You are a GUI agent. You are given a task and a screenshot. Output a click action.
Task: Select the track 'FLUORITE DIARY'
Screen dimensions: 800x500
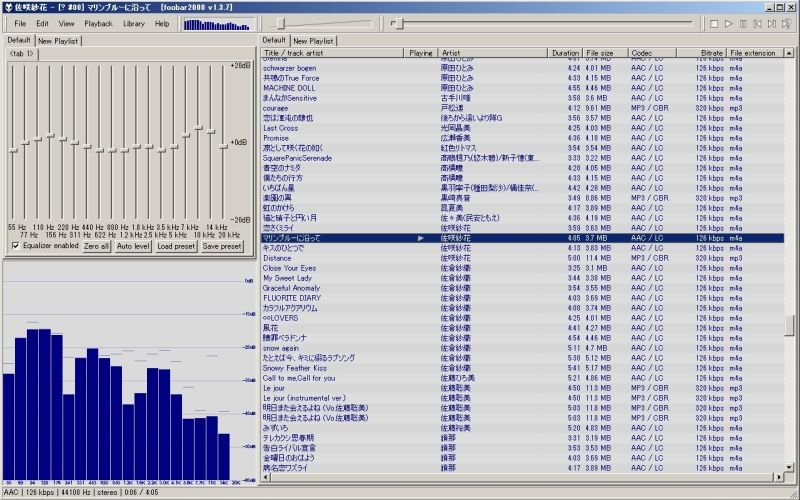tap(522, 298)
